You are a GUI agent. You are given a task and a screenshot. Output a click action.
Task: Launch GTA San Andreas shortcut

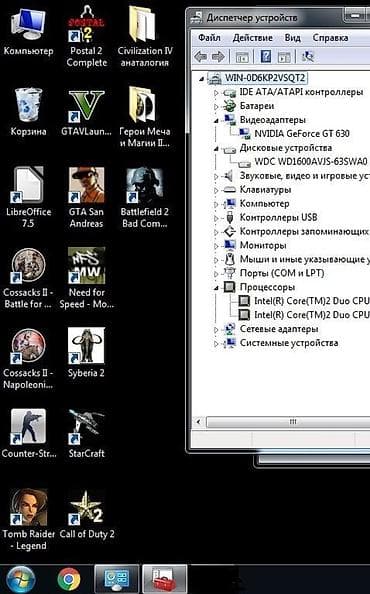pos(86,197)
